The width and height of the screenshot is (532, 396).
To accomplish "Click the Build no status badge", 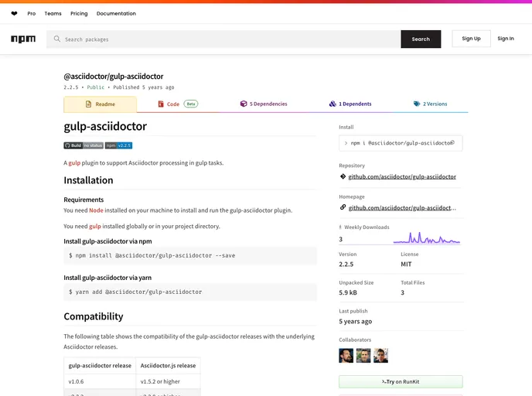I will 84,145.
